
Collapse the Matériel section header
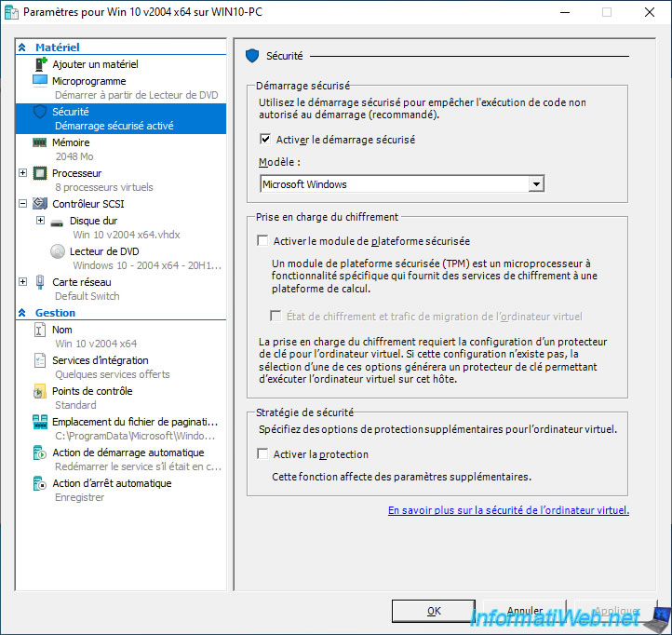point(23,47)
